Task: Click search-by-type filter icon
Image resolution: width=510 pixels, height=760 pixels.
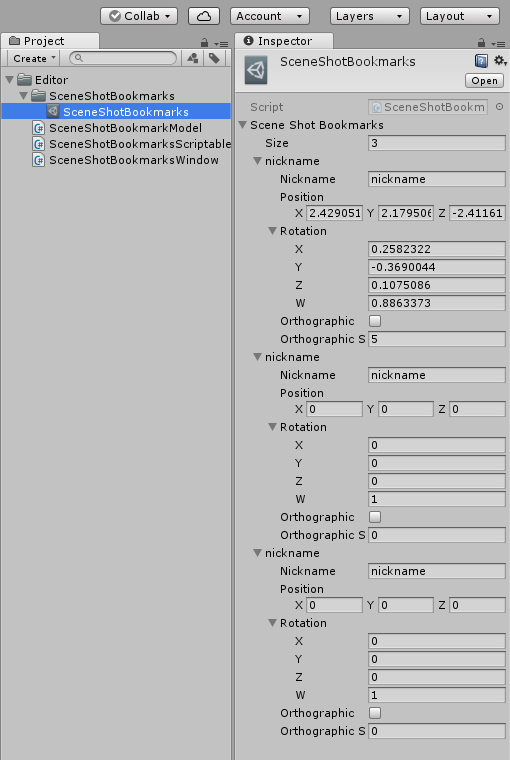Action: 193,58
